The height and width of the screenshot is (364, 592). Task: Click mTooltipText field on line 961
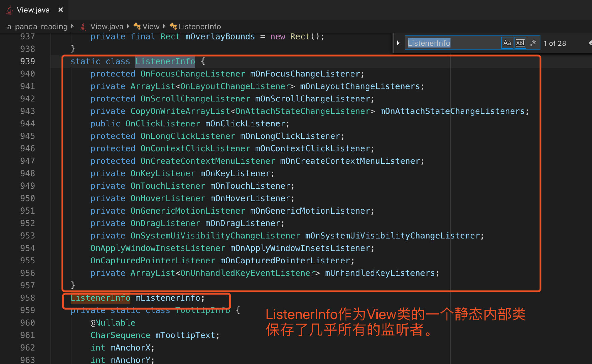pyautogui.click(x=185, y=335)
